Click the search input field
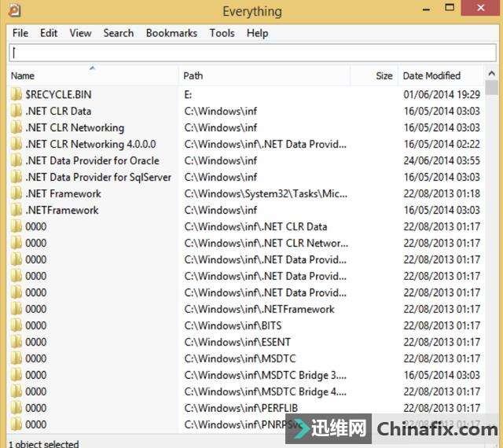The width and height of the screenshot is (503, 448). click(x=252, y=53)
